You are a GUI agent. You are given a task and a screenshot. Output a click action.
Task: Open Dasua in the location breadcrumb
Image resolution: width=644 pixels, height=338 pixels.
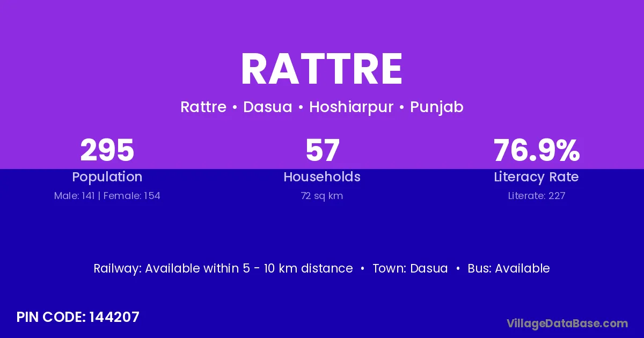[x=267, y=107]
